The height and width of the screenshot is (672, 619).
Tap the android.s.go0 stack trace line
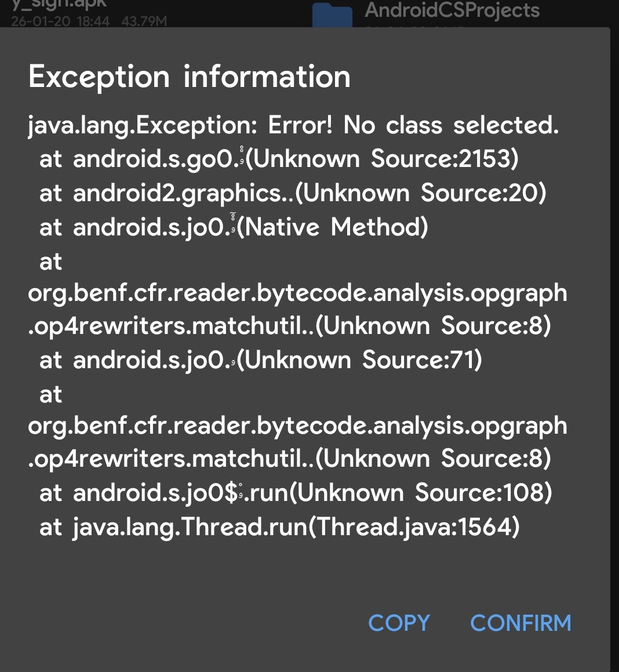[x=279, y=158]
